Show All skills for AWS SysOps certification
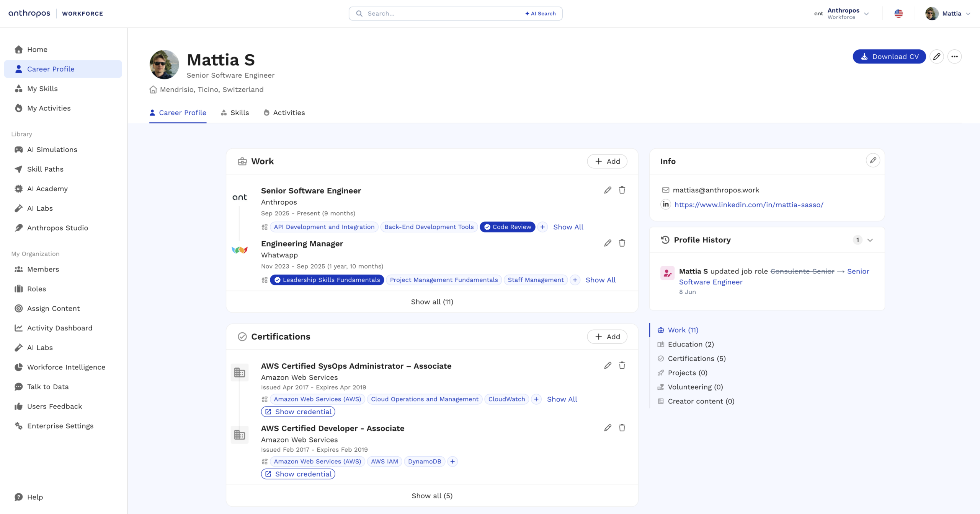This screenshot has width=980, height=514. tap(562, 399)
